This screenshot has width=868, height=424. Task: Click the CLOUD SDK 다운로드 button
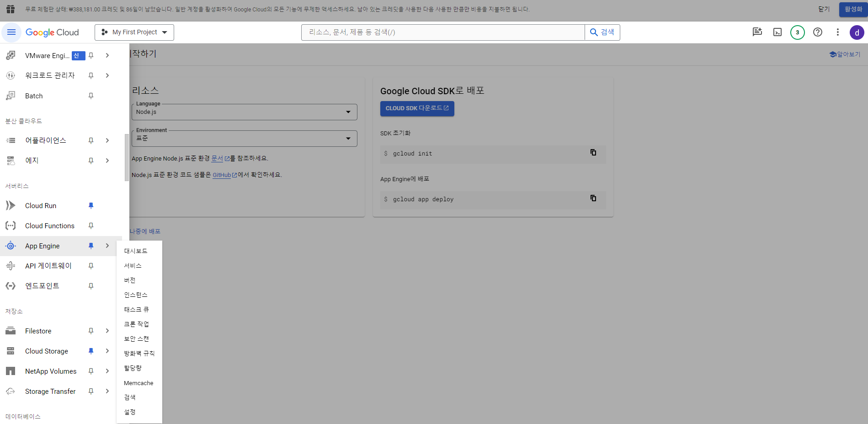[x=417, y=108]
